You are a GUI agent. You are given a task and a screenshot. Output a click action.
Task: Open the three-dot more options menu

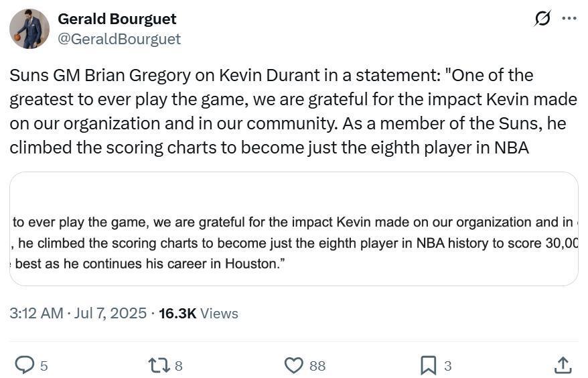coord(569,18)
